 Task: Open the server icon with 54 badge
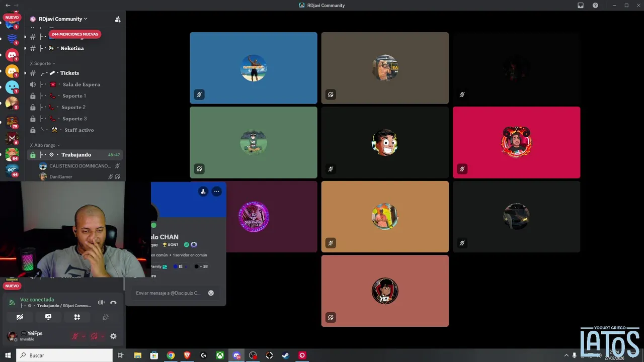(12, 154)
